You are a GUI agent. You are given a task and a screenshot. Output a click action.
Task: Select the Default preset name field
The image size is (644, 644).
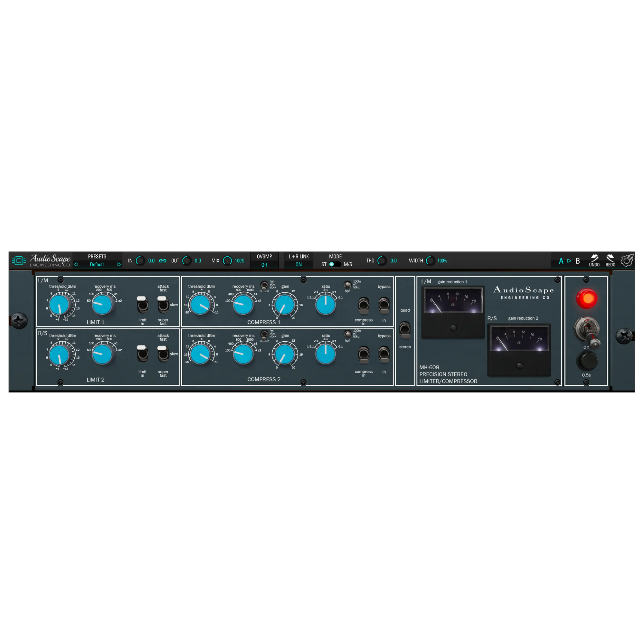97,264
